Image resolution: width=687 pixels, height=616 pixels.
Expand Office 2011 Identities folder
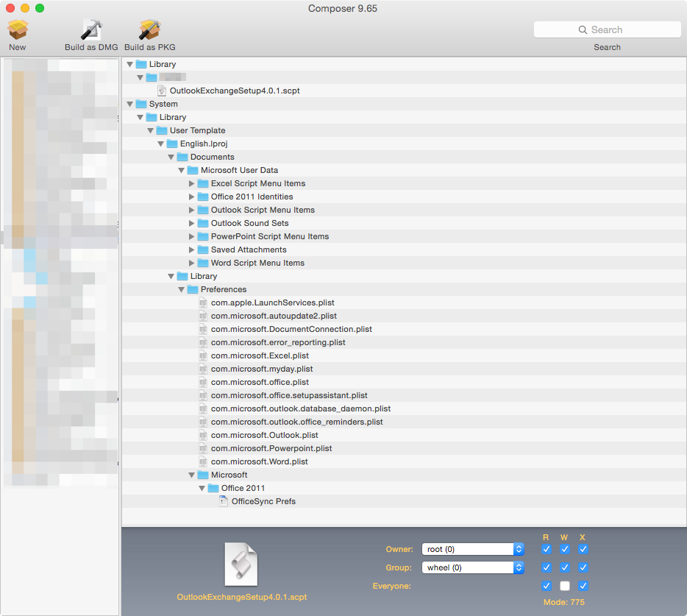(191, 197)
